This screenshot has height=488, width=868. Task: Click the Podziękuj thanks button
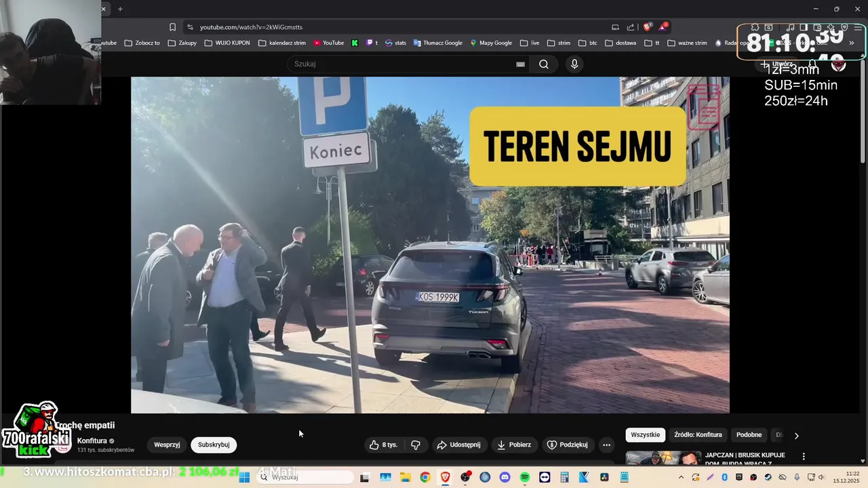point(567,445)
